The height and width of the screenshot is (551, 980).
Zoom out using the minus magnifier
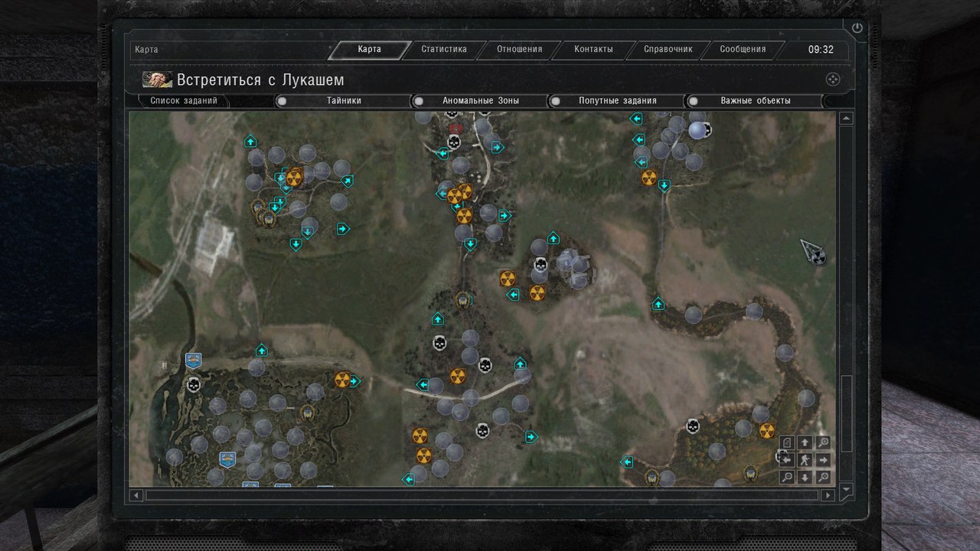tap(787, 478)
